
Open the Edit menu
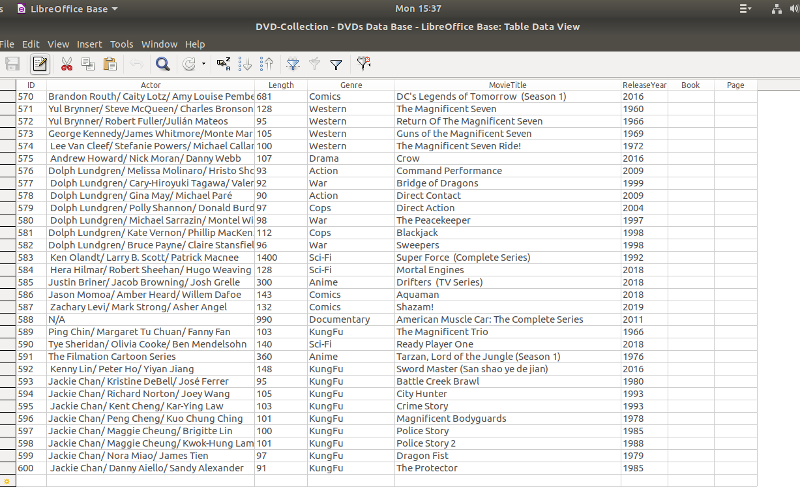click(x=31, y=44)
